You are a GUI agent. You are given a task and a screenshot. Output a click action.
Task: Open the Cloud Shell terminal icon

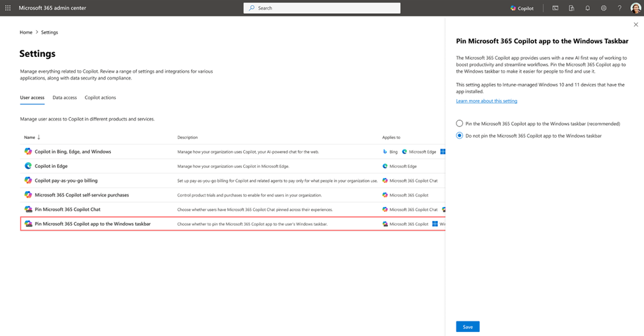click(555, 8)
